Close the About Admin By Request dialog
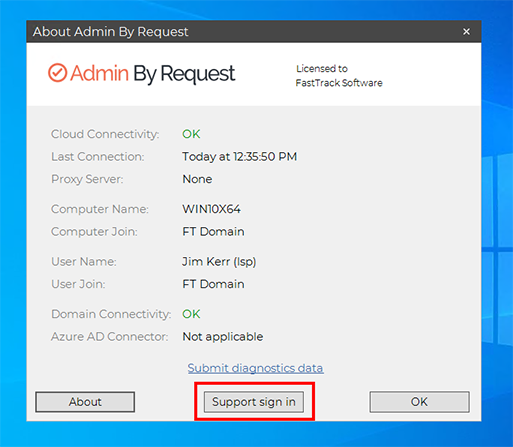513x447 pixels. (x=466, y=32)
